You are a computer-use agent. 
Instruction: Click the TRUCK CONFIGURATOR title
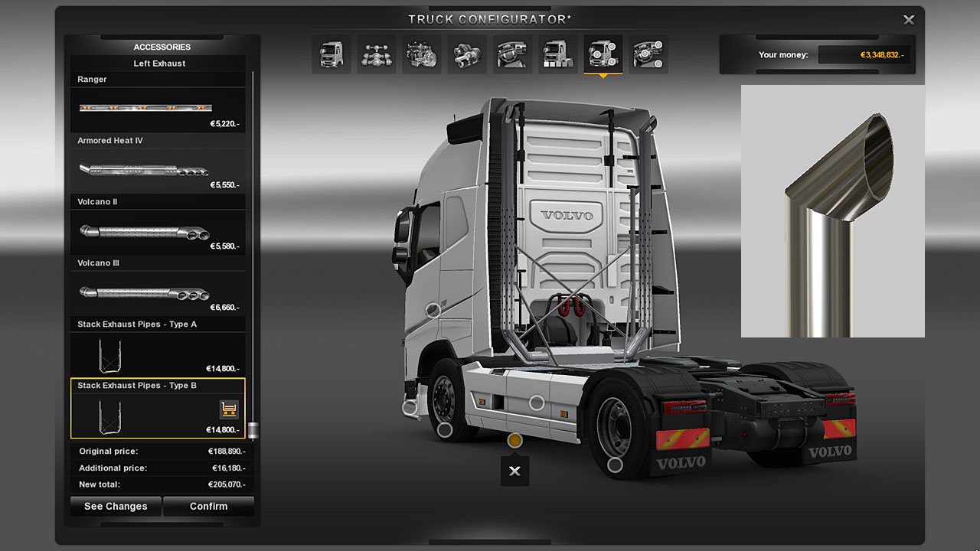pos(490,19)
